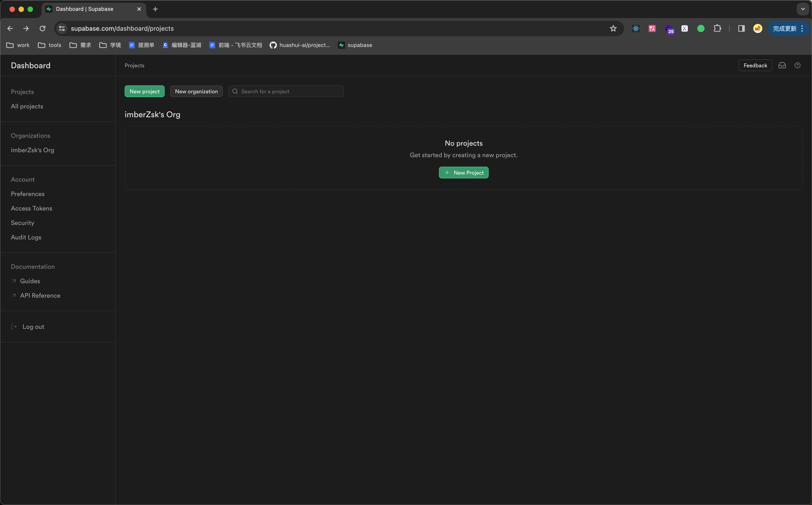
Task: Toggle the browser side panel icon
Action: 741,28
